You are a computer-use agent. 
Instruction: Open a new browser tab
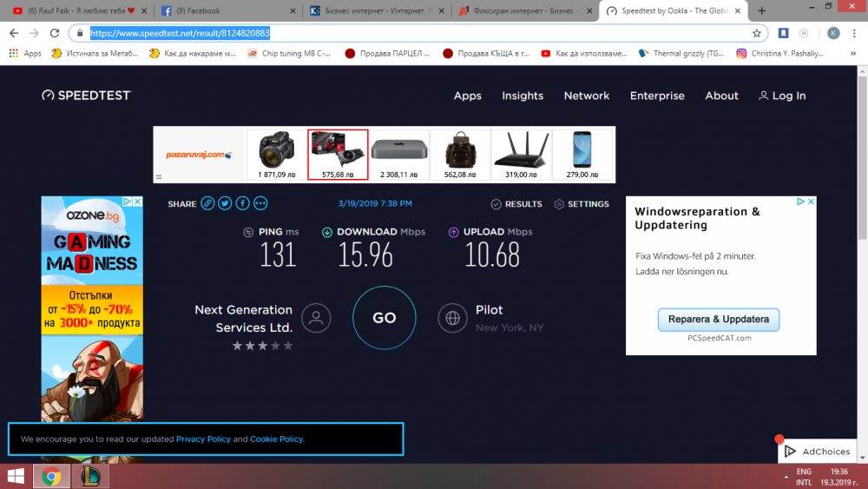[x=762, y=10]
